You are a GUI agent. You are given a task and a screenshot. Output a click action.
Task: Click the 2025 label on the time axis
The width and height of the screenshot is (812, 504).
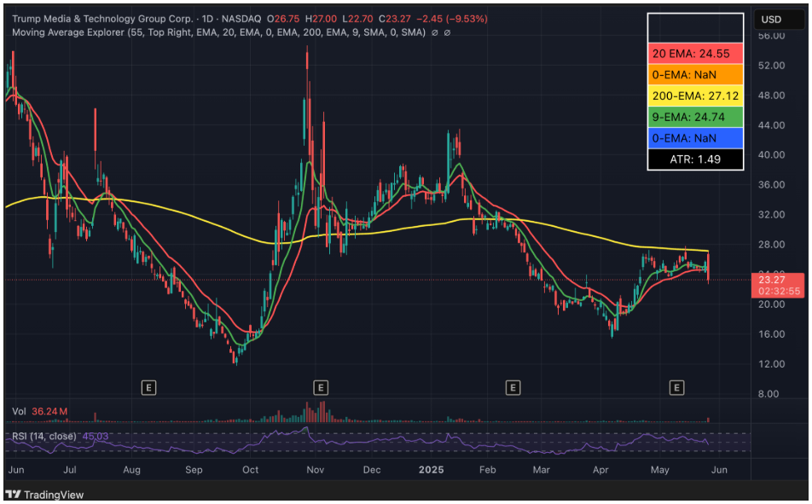[x=432, y=470]
